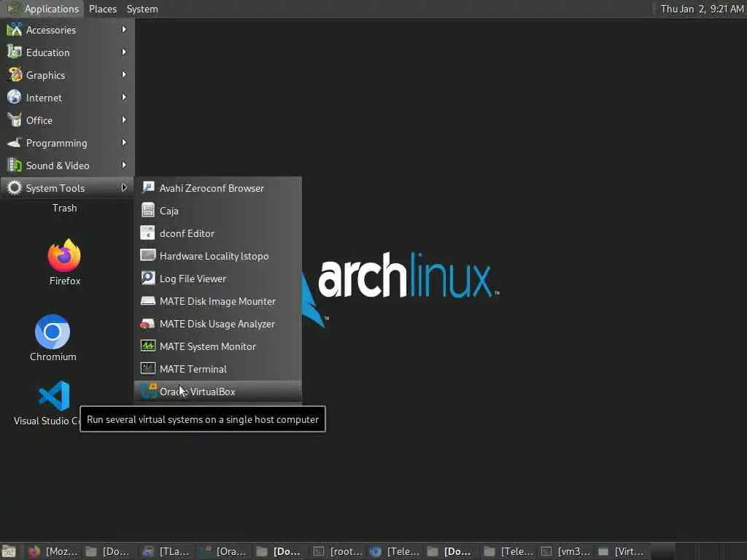Select the Chromium desktop icon
This screenshot has width=747, height=560.
[x=53, y=332]
